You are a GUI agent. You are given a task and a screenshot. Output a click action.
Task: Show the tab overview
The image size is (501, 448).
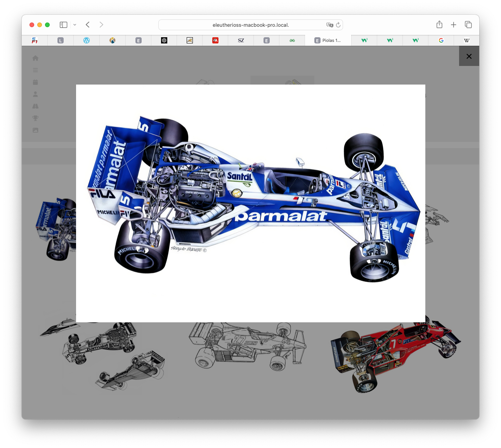pos(468,25)
